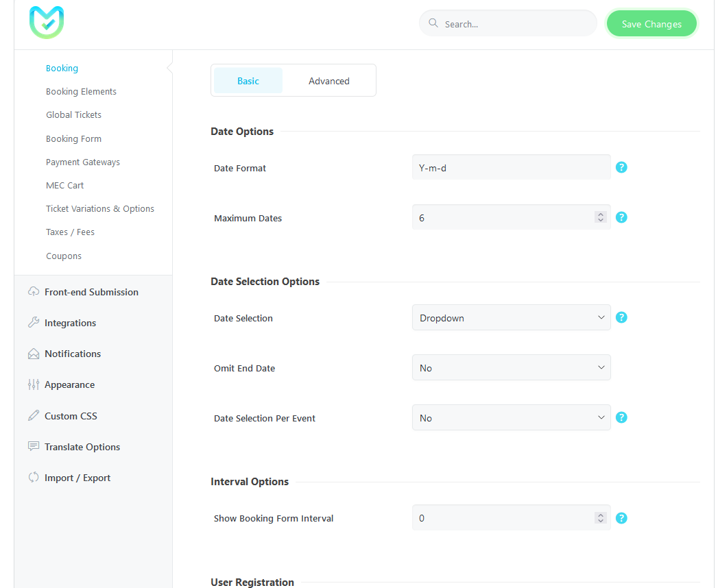
Task: Go to Translate Options section
Action: (82, 447)
